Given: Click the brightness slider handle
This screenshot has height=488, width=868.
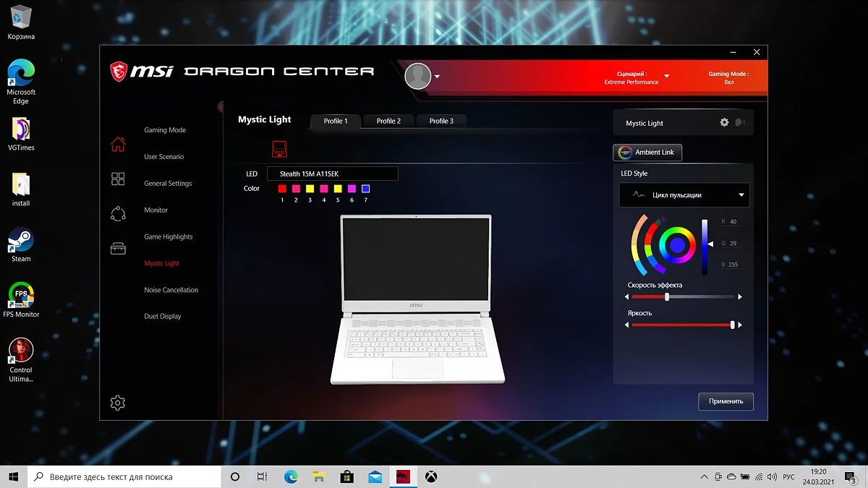Looking at the screenshot, I should point(732,325).
